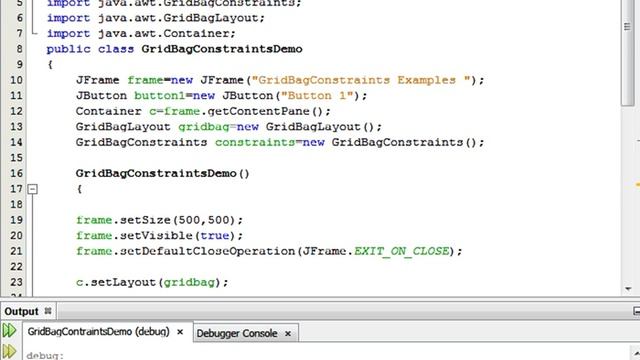Screen dimensions: 640x360
Task: Click the c.setLayout(gridbag) statement
Action: 152,282
